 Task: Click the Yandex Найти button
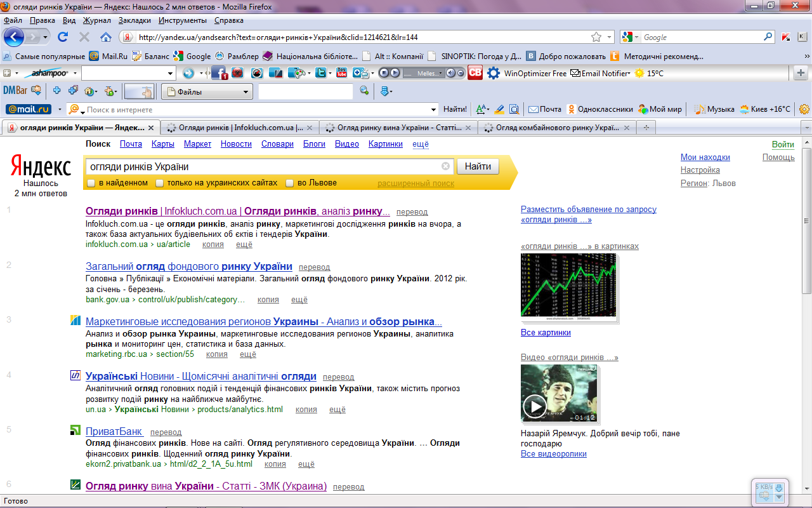478,166
